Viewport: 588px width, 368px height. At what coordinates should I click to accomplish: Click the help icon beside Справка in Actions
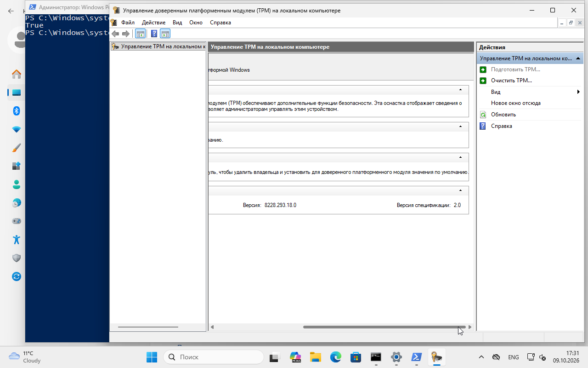483,126
